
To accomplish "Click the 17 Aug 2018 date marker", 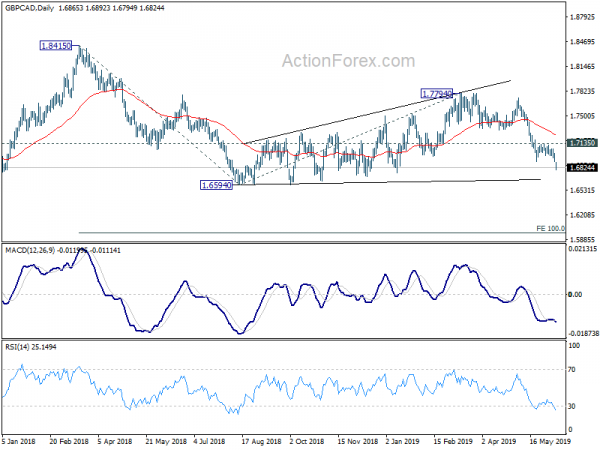I will pos(261,441).
